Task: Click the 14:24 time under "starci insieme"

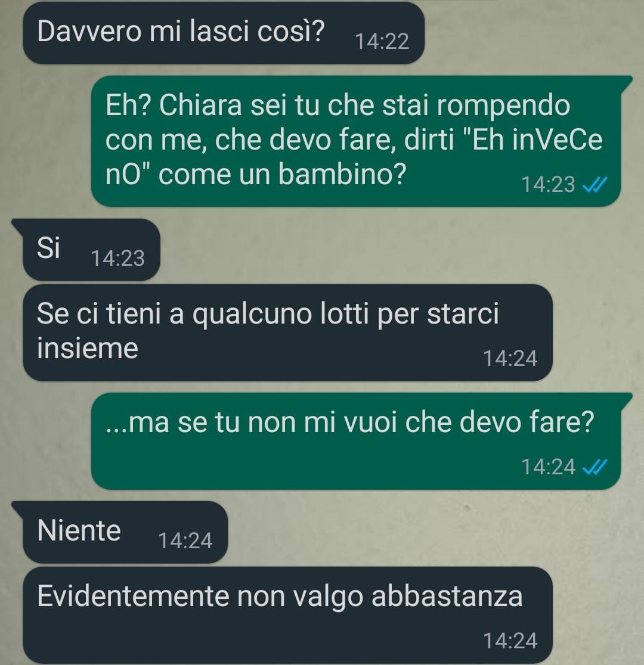Action: [510, 358]
